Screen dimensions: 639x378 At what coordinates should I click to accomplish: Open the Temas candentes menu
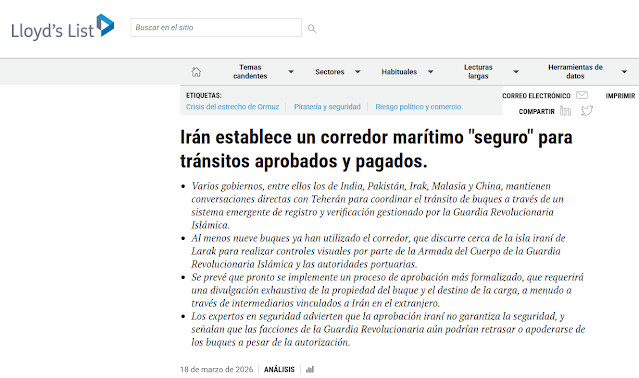[250, 72]
